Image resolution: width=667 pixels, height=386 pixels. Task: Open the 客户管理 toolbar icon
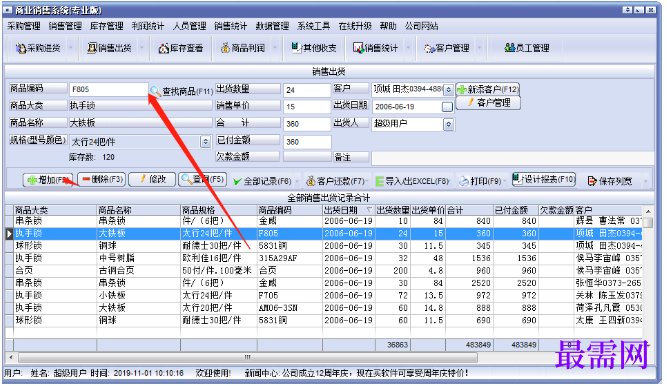tap(430, 49)
